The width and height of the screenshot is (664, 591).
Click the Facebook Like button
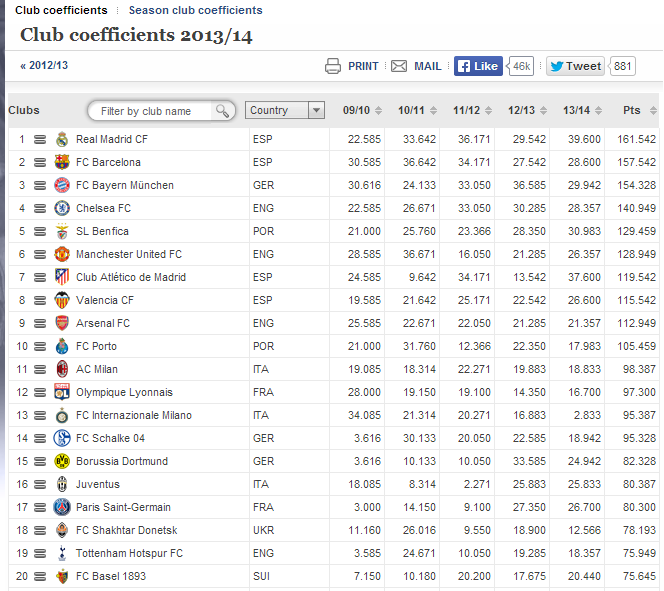[x=479, y=66]
